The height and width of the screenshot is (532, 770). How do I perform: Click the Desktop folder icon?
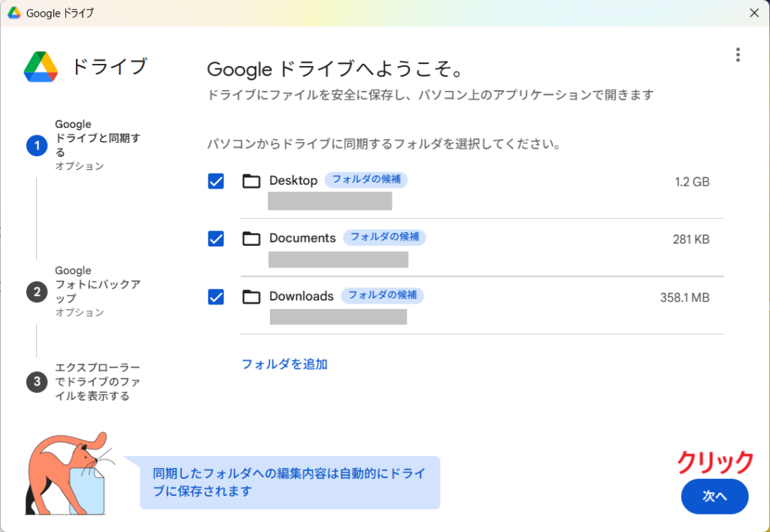(x=251, y=181)
